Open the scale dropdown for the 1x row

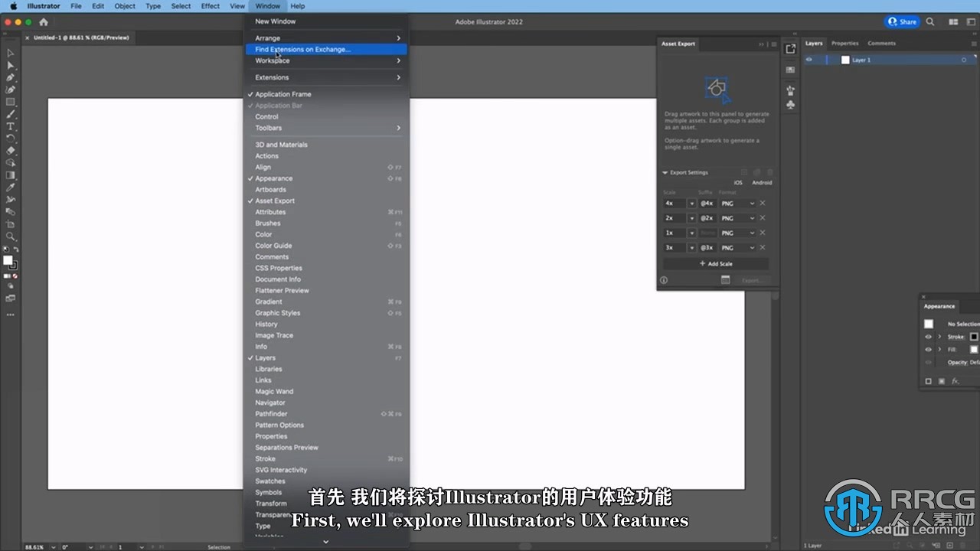(x=691, y=233)
